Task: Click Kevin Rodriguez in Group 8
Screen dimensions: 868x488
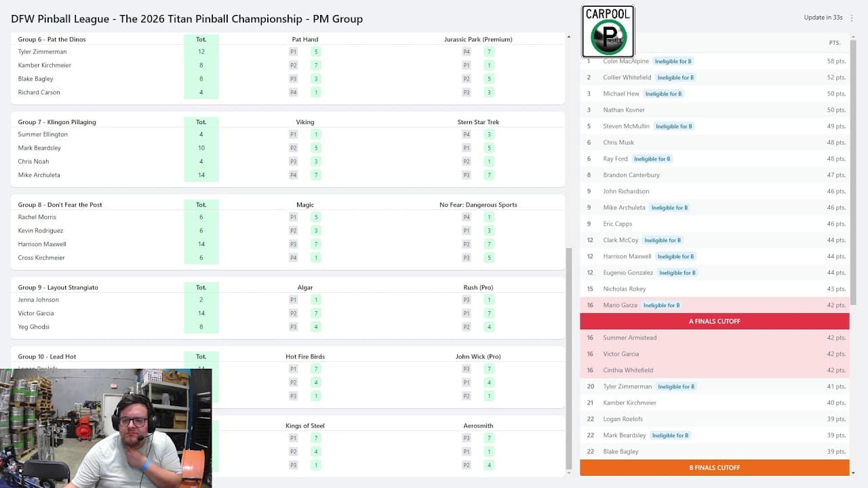Action: coord(40,230)
